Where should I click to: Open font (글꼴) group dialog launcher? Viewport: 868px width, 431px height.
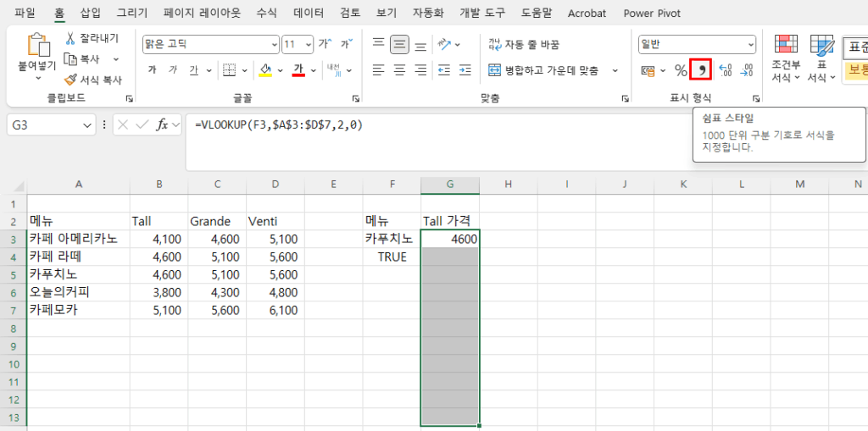(354, 98)
